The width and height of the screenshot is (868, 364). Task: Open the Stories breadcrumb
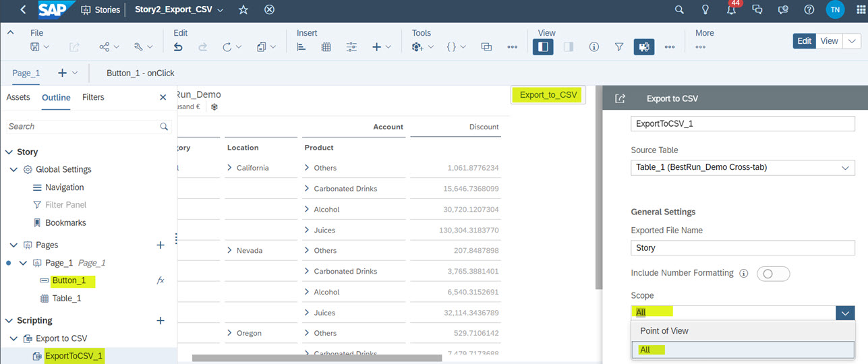pyautogui.click(x=100, y=9)
